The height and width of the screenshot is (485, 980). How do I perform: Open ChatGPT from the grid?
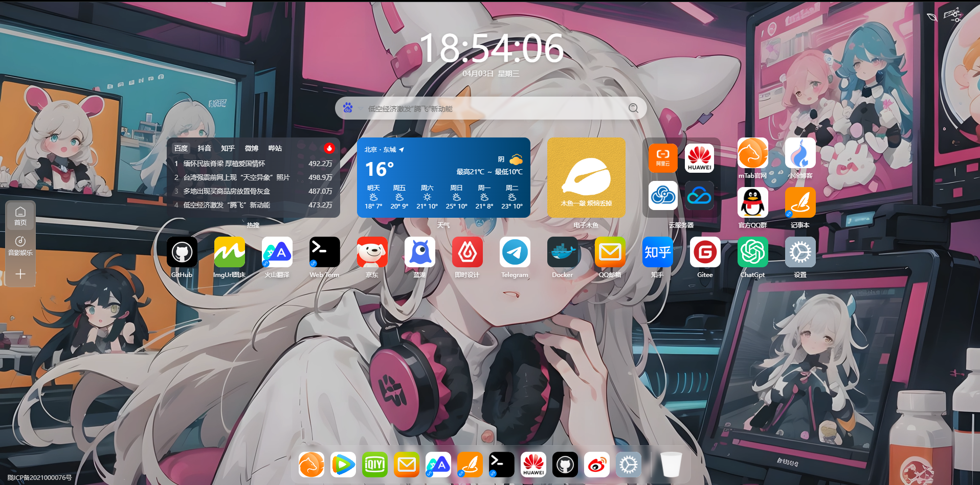(x=752, y=252)
